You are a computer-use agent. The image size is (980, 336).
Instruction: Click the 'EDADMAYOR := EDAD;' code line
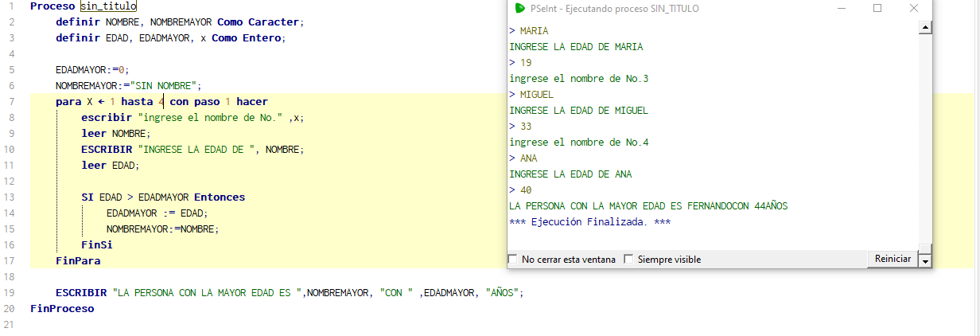(157, 213)
